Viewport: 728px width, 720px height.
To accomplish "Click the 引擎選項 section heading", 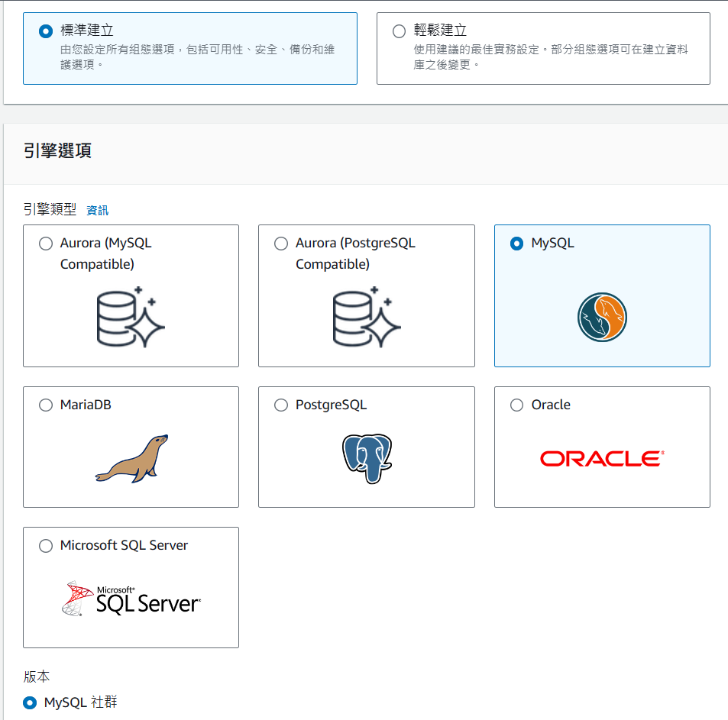I will 57,150.
